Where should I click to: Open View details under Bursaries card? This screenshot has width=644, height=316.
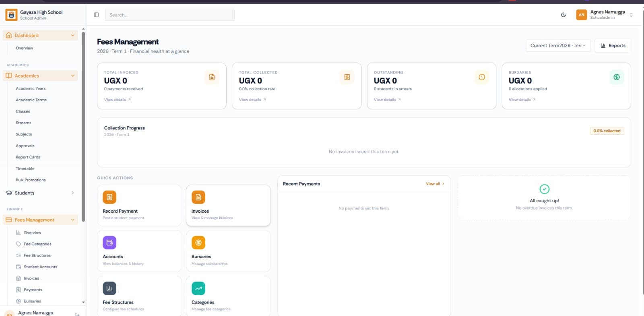[522, 100]
